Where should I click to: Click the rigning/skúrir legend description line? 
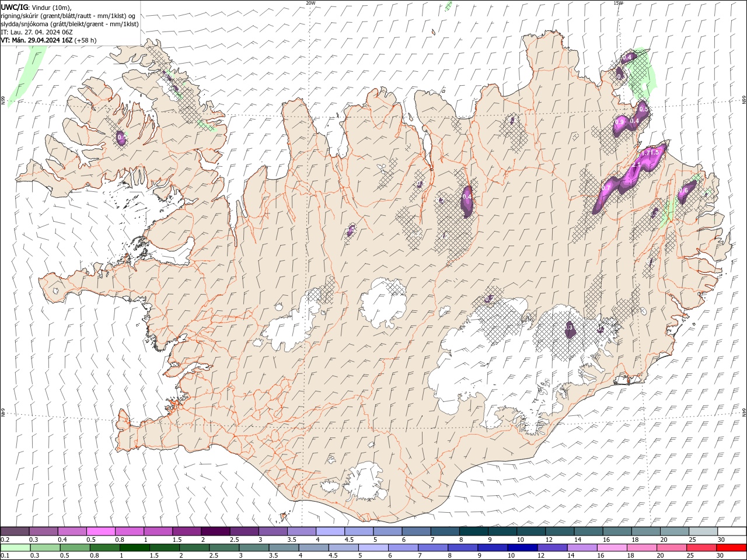tap(68, 16)
